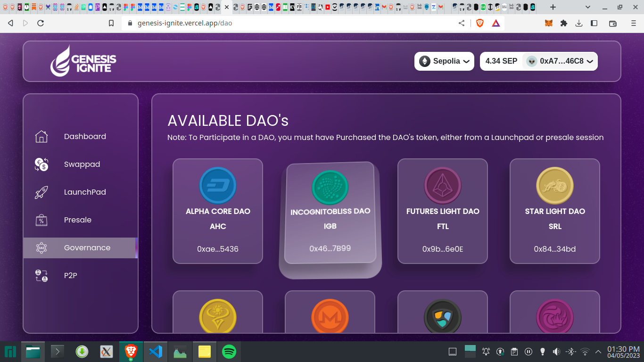This screenshot has height=362, width=644.
Task: Click the address 0xae...5436
Action: (218, 249)
